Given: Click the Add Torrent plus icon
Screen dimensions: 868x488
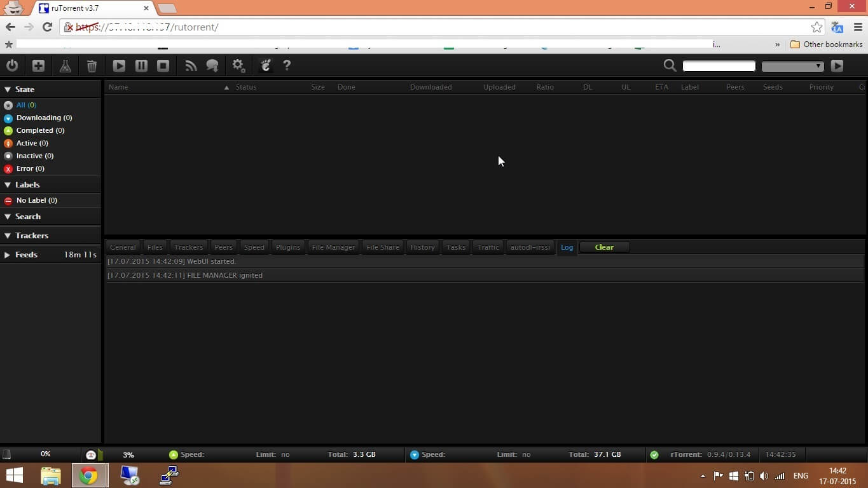Looking at the screenshot, I should click(39, 65).
